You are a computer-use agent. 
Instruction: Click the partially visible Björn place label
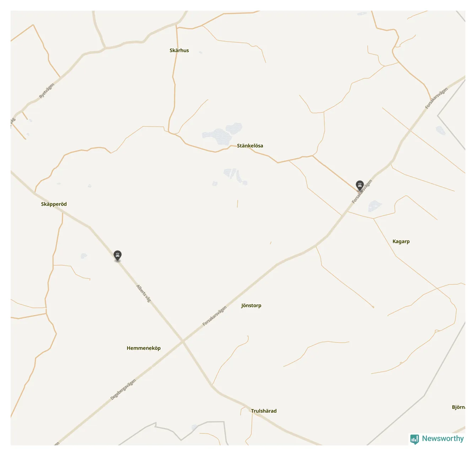coord(459,407)
